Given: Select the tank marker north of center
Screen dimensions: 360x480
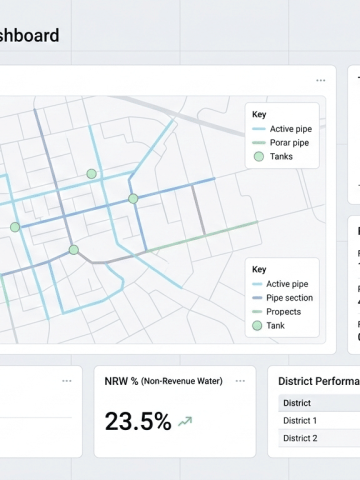Looking at the screenshot, I should (x=92, y=174).
